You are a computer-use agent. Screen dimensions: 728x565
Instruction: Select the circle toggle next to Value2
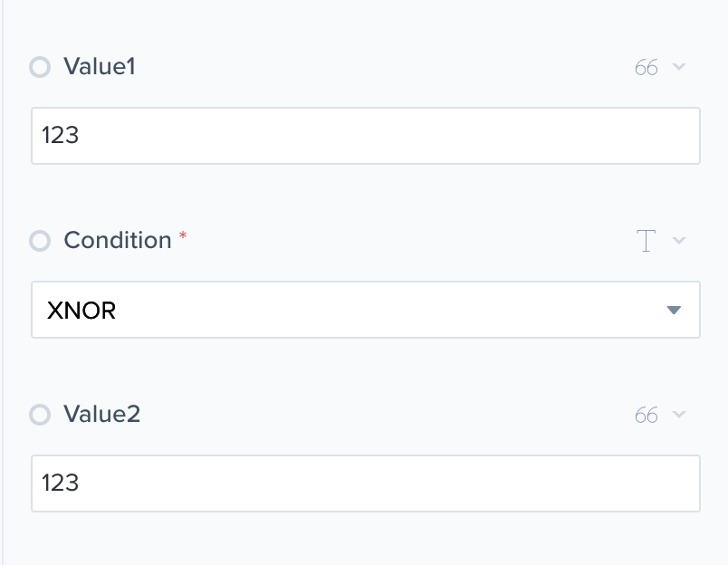tap(40, 415)
